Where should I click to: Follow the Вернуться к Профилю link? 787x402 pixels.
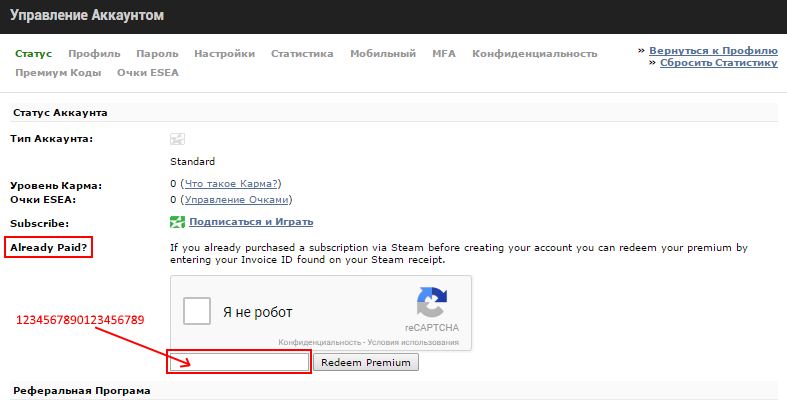pyautogui.click(x=713, y=51)
